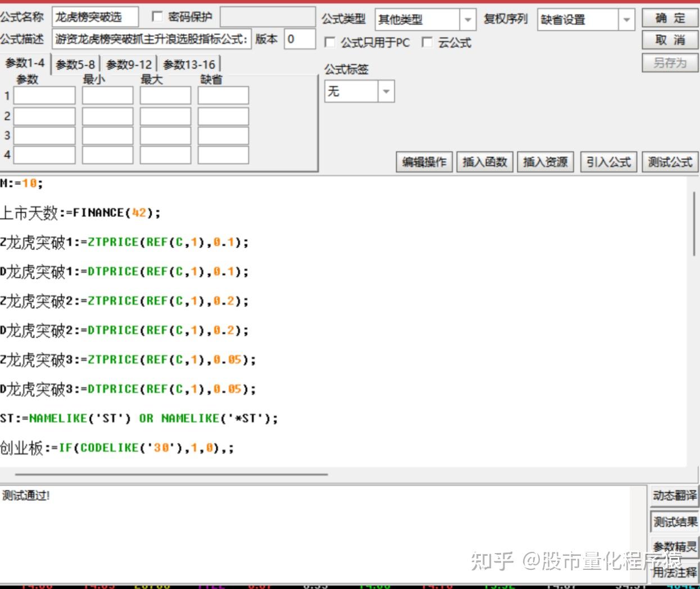Open the 公式标签 dropdown
Screen dimensions: 700x589
[386, 91]
